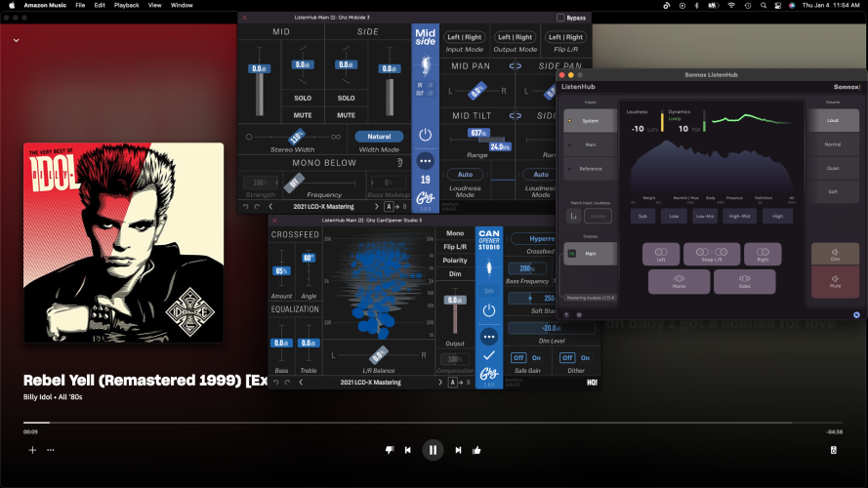Click the Dim speaker button in ListenHub
This screenshot has width=868, height=488.
point(835,254)
